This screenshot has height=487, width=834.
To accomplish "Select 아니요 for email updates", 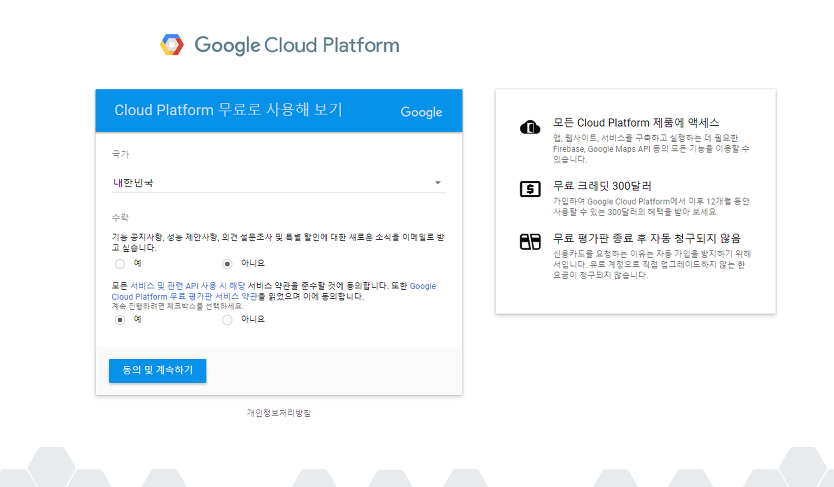I will click(227, 264).
